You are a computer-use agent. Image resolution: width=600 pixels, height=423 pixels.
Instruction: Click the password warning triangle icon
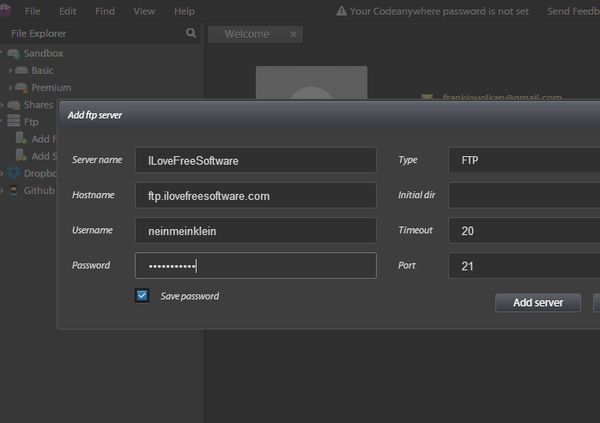[x=341, y=11]
